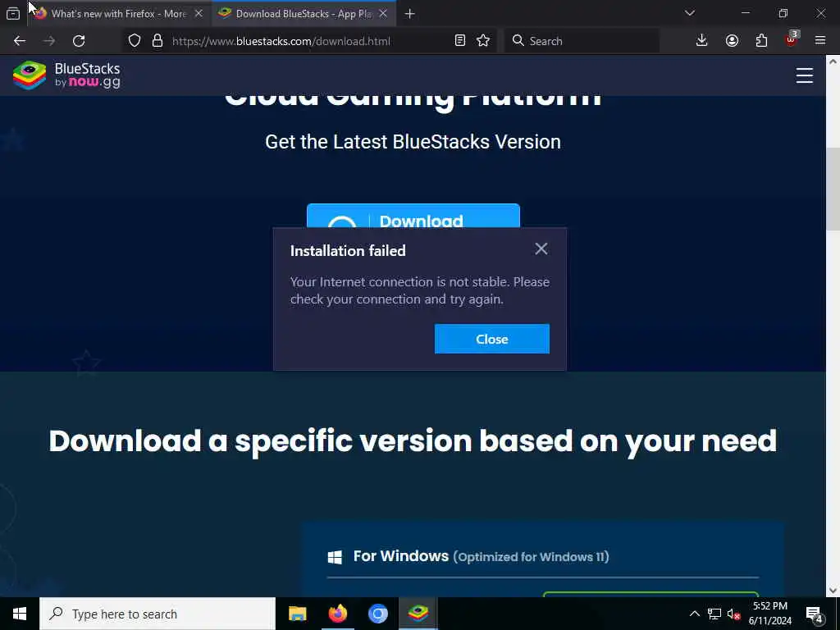Click the BlueStacks by now.gg logo
840x630 pixels.
[x=67, y=75]
